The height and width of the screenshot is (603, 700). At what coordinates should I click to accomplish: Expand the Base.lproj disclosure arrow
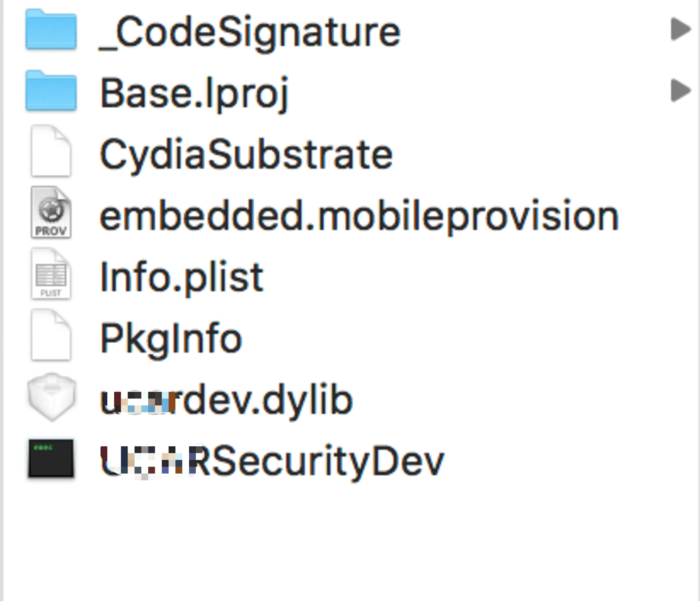click(x=680, y=90)
